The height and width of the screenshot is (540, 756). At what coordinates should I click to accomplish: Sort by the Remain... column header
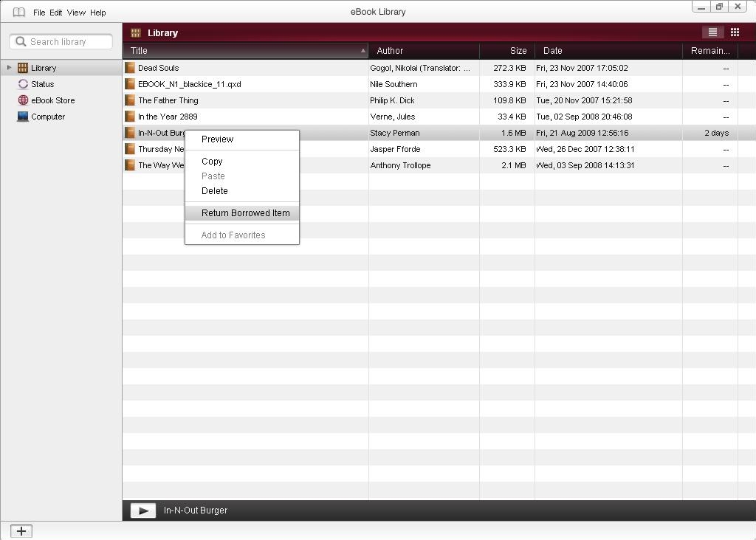pos(710,51)
